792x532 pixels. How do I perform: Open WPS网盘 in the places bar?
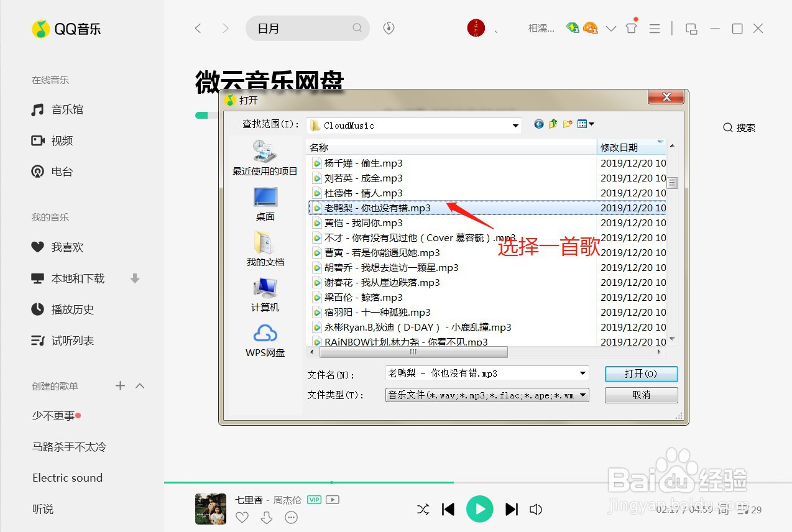pyautogui.click(x=265, y=341)
